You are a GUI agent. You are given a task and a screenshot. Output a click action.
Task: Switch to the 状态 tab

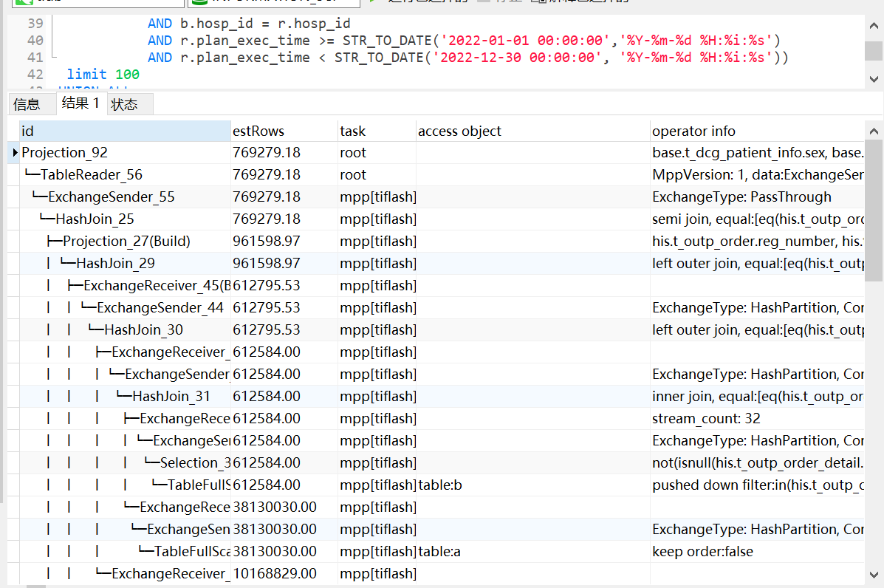pos(124,103)
